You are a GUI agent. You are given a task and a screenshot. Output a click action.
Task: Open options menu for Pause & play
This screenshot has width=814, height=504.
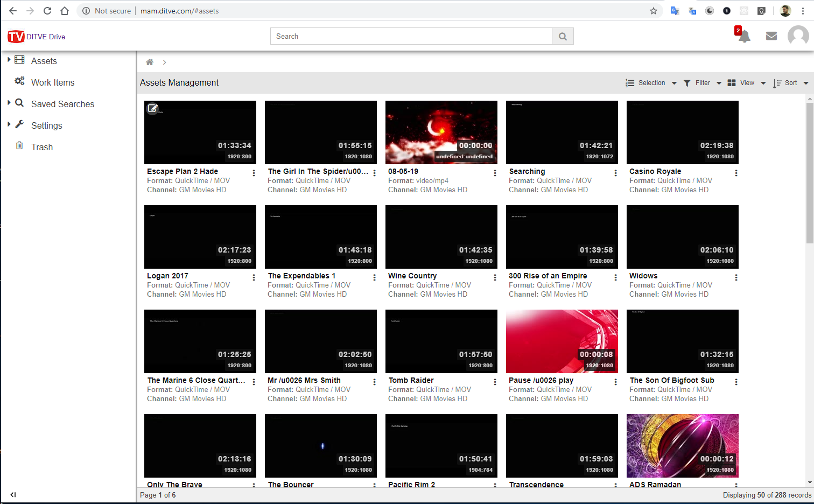point(615,382)
